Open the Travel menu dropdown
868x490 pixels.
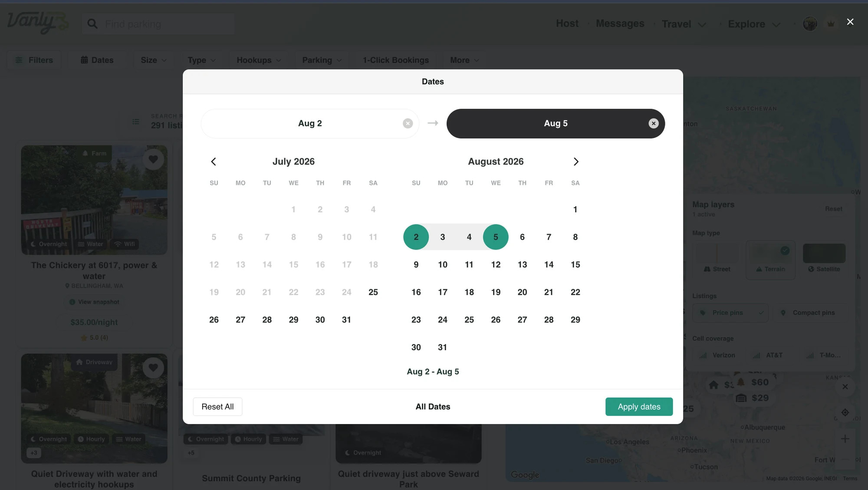(x=684, y=24)
